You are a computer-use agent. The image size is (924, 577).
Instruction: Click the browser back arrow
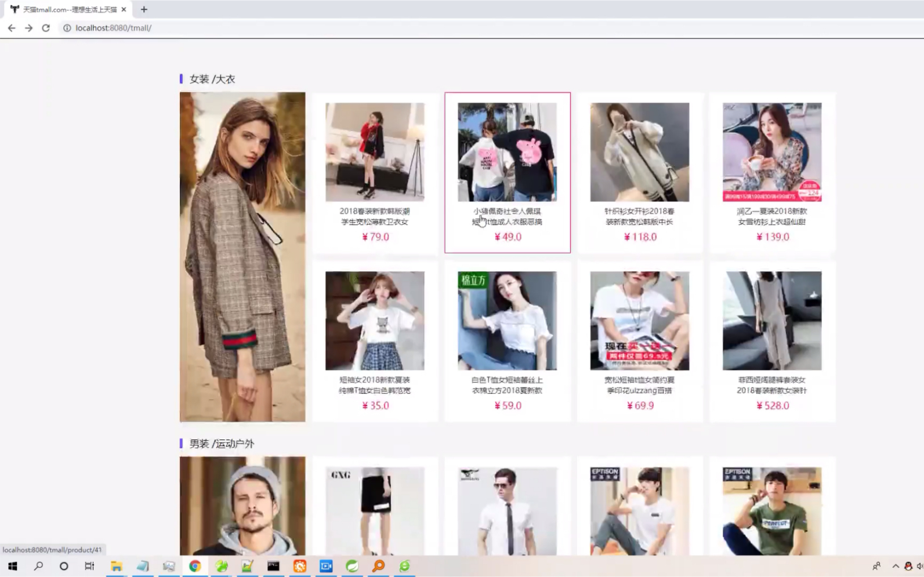(12, 28)
